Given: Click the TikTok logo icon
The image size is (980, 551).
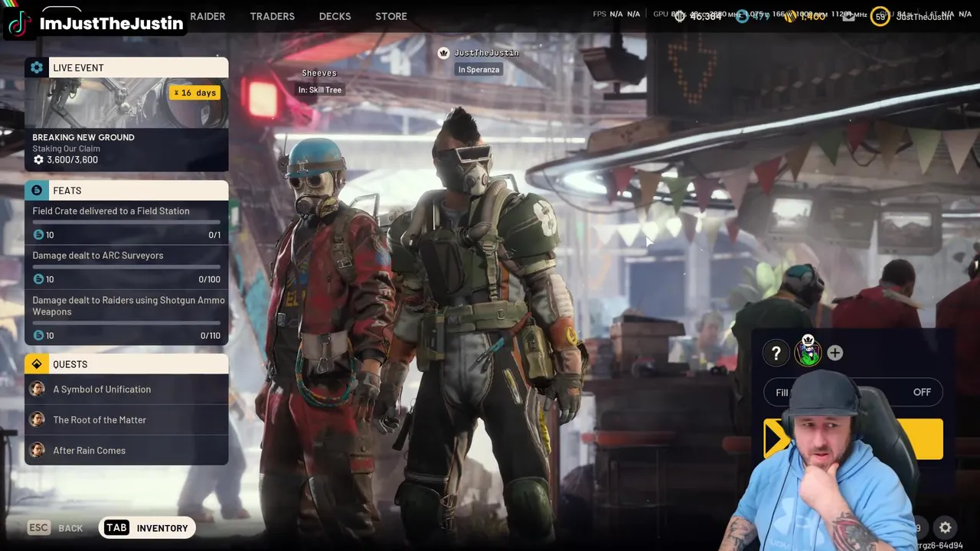Looking at the screenshot, I should 20,23.
